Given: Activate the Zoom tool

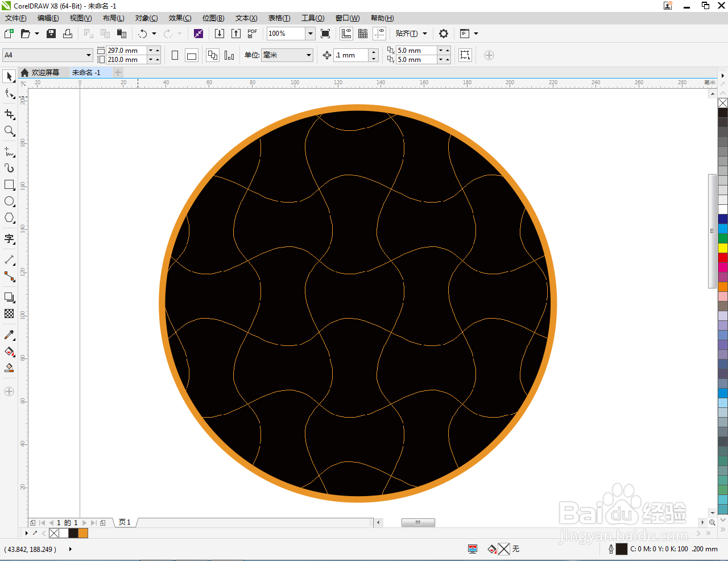Looking at the screenshot, I should pyautogui.click(x=9, y=131).
